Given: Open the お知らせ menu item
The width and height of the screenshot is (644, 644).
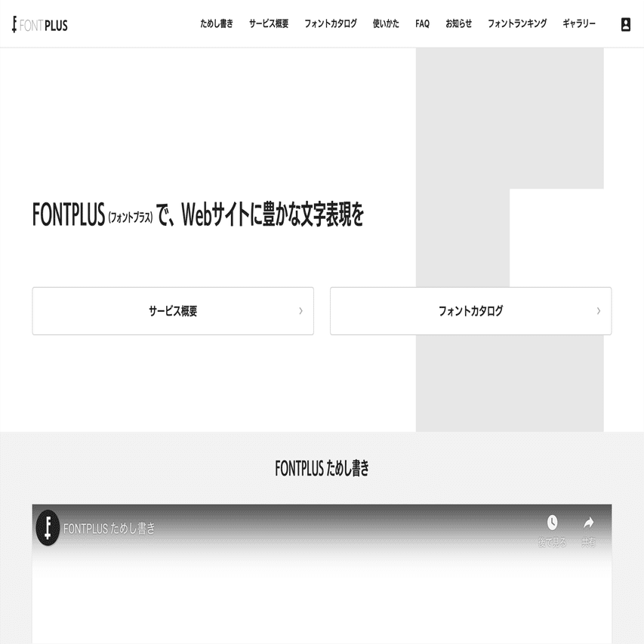Looking at the screenshot, I should pos(459,24).
